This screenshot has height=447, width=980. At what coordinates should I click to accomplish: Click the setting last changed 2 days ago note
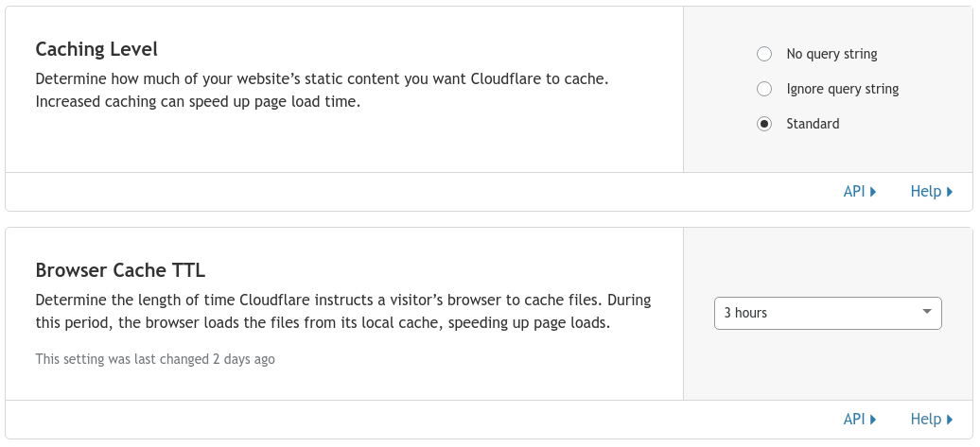[155, 359]
